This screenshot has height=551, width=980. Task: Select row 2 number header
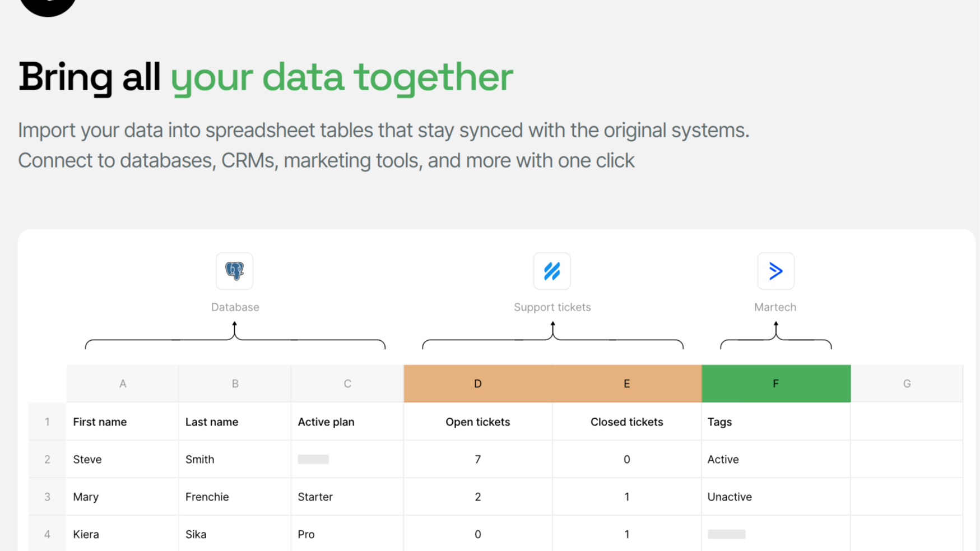(x=47, y=460)
